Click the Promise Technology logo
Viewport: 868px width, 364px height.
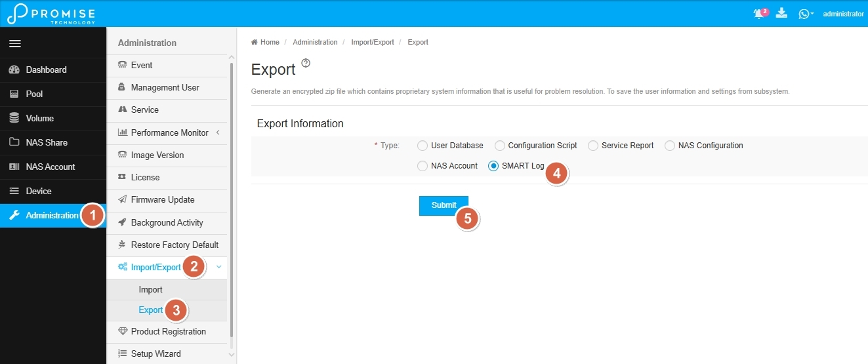51,14
